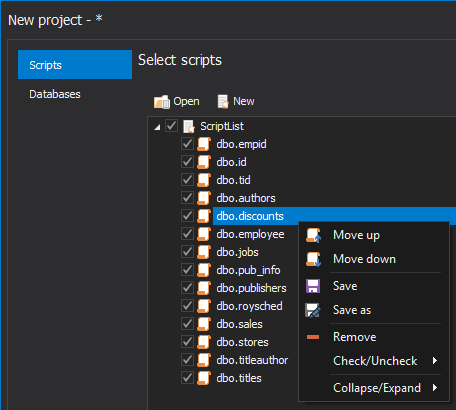
Task: Uncheck the dbo.titles checkbox
Action: pyautogui.click(x=187, y=378)
